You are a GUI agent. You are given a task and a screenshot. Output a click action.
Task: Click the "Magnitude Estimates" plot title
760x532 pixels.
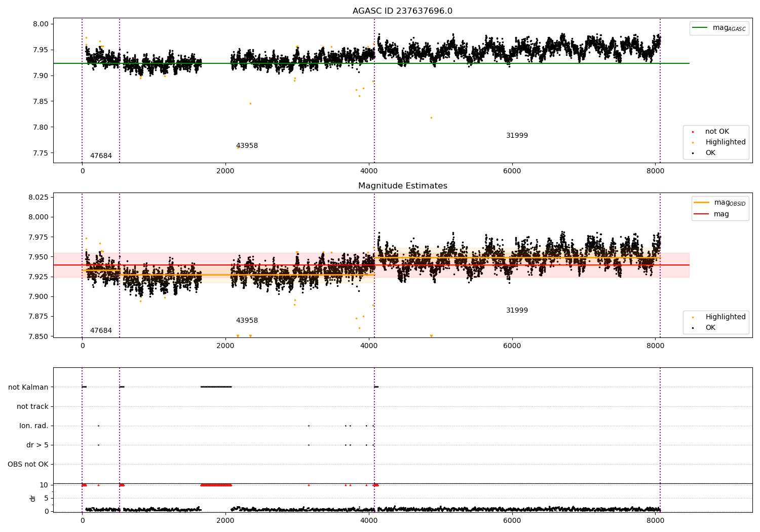coord(402,186)
